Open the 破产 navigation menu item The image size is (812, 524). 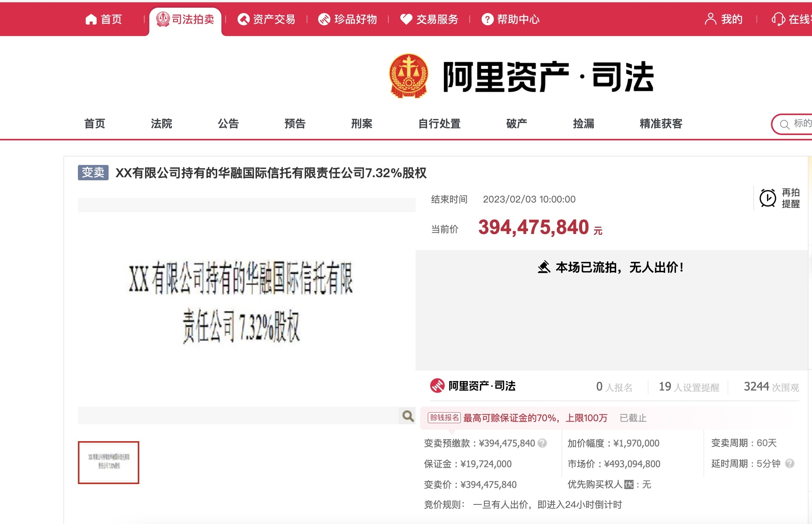(516, 124)
